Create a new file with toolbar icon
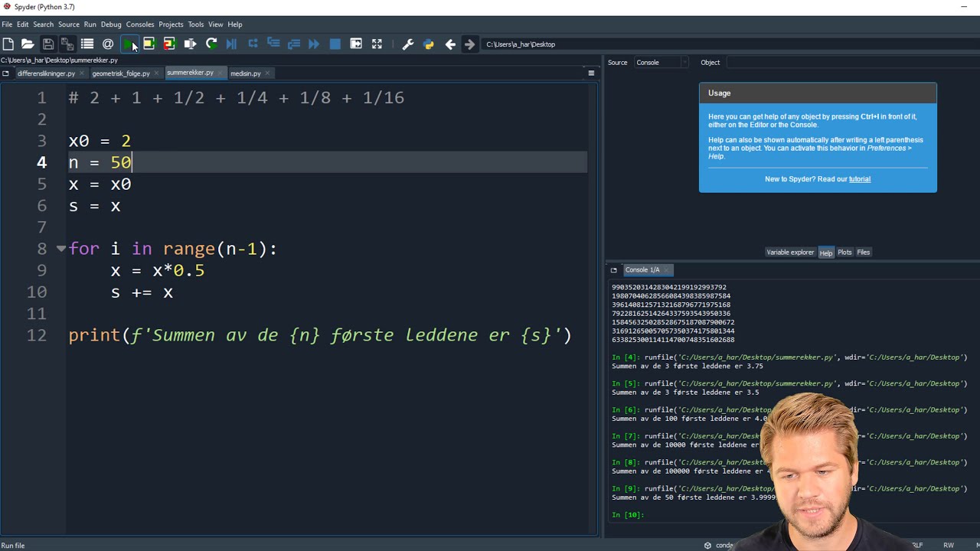The height and width of the screenshot is (551, 980). coord(8,44)
